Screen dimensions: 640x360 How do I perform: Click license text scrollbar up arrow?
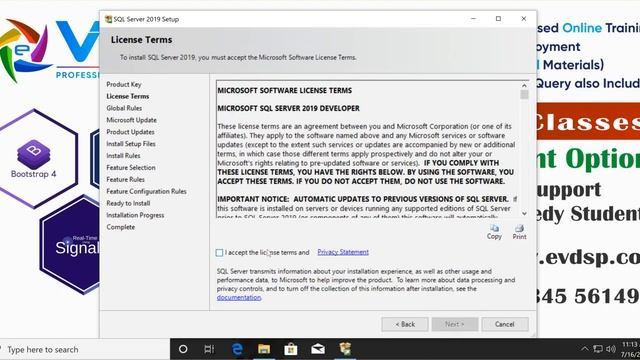[524, 86]
